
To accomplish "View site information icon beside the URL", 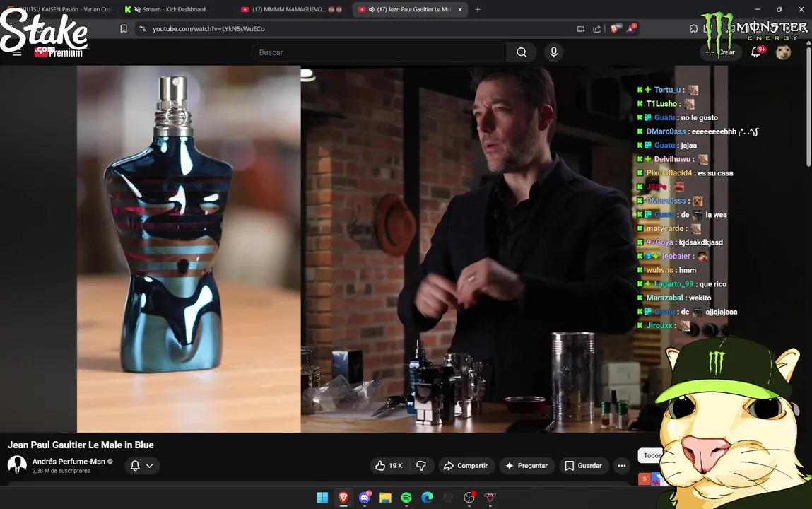I will (x=143, y=29).
